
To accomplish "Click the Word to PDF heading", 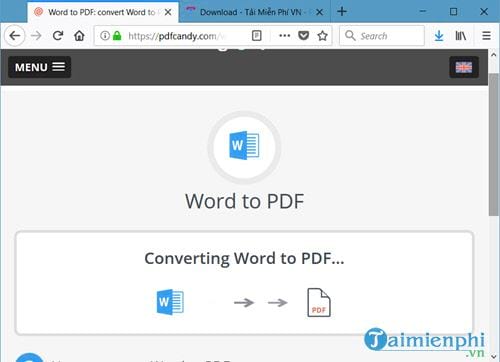I will pos(244,201).
